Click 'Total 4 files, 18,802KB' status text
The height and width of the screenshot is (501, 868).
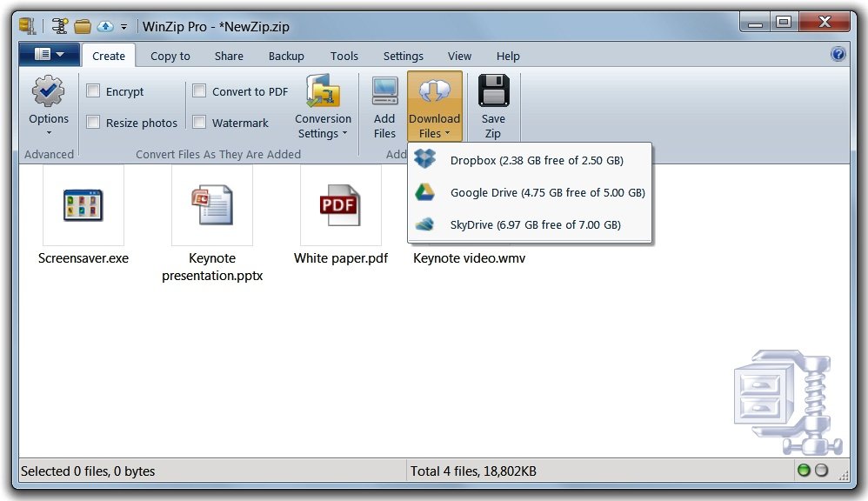pos(473,471)
